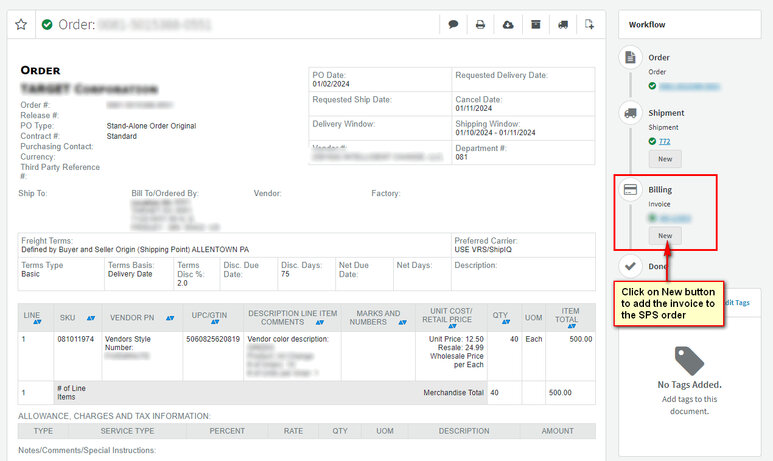
Task: Create new document from toolbar icon
Action: (x=589, y=24)
